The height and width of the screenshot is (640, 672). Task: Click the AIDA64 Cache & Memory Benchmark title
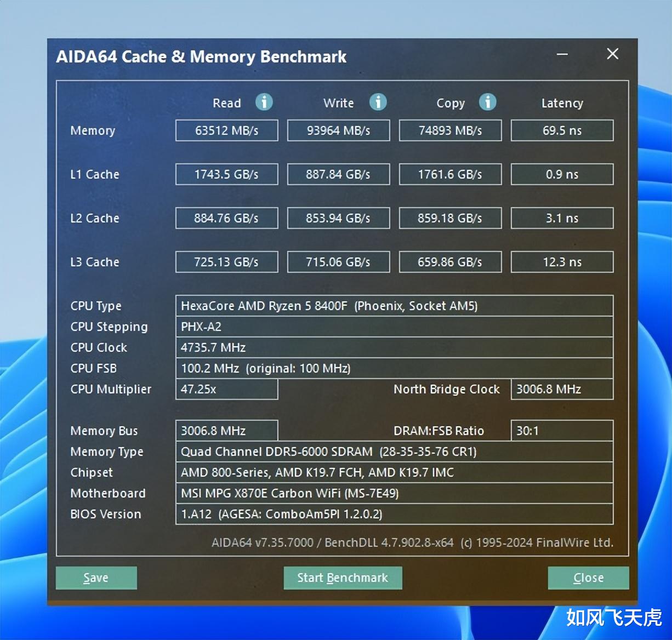pyautogui.click(x=201, y=56)
